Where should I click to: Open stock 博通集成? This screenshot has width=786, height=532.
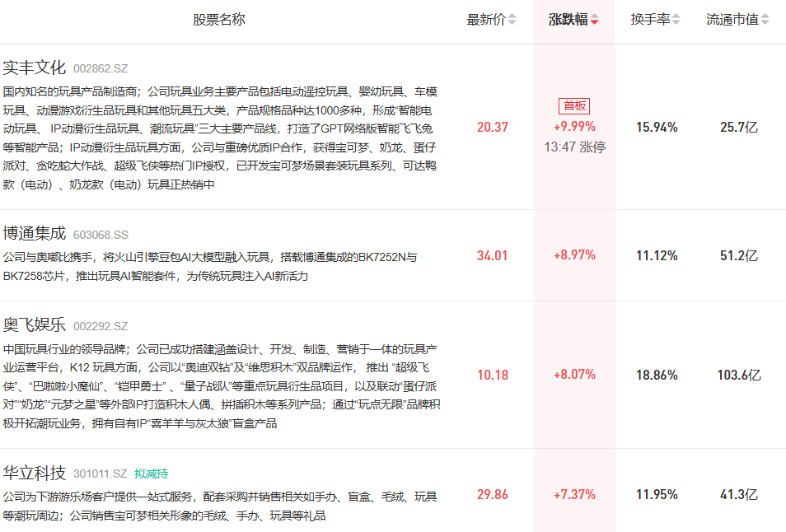(34, 233)
